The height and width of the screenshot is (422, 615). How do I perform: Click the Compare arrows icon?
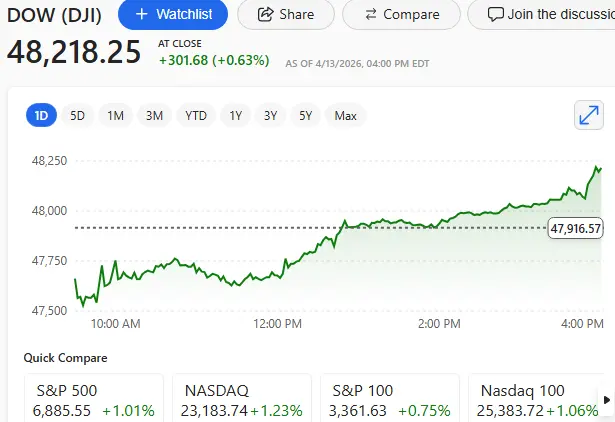pyautogui.click(x=371, y=15)
